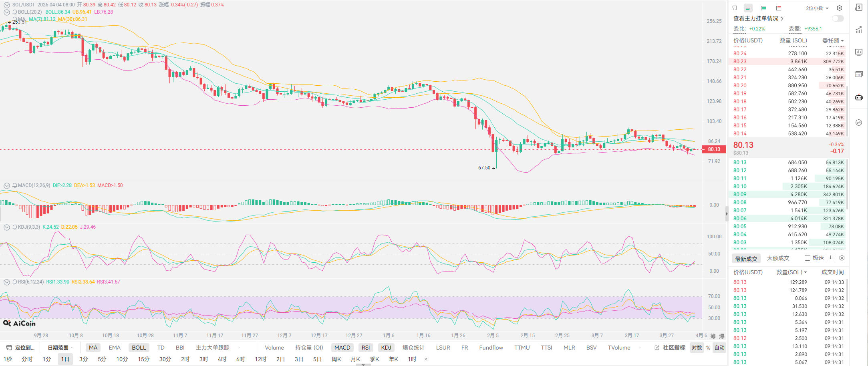Click the bell icon beside MACD(12,26,9)
The image size is (868, 366).
pyautogui.click(x=15, y=185)
